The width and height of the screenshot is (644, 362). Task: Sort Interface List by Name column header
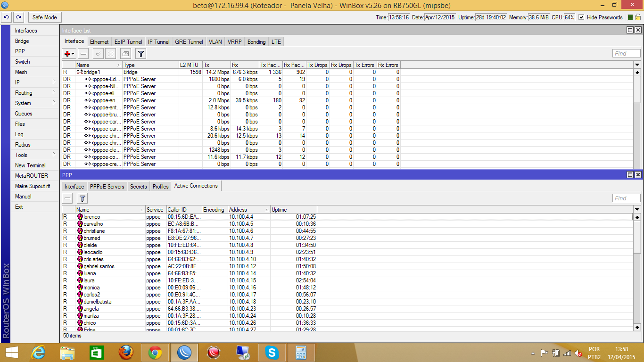99,65
